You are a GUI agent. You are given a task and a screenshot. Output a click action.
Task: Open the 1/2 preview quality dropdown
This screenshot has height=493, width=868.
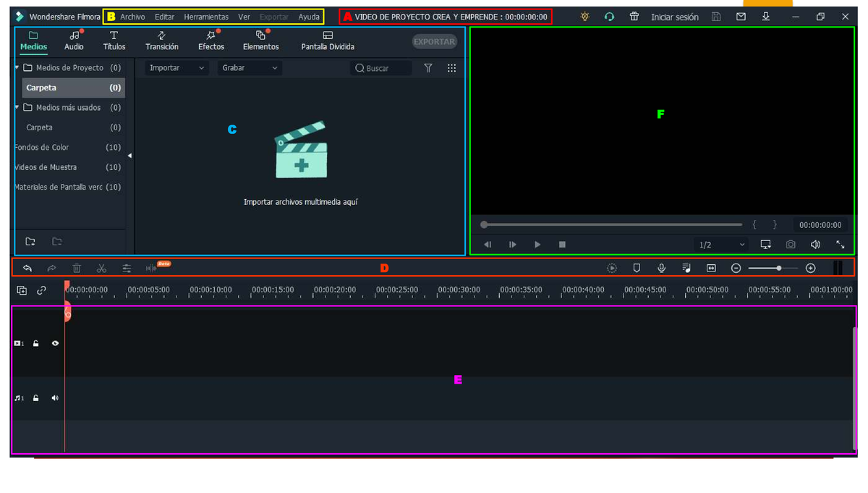(721, 245)
